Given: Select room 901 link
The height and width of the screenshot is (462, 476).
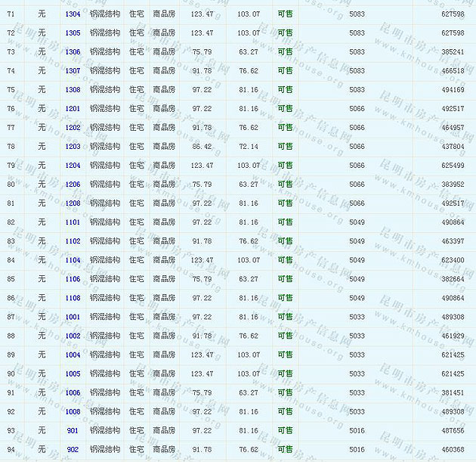Looking at the screenshot, I should [x=73, y=430].
